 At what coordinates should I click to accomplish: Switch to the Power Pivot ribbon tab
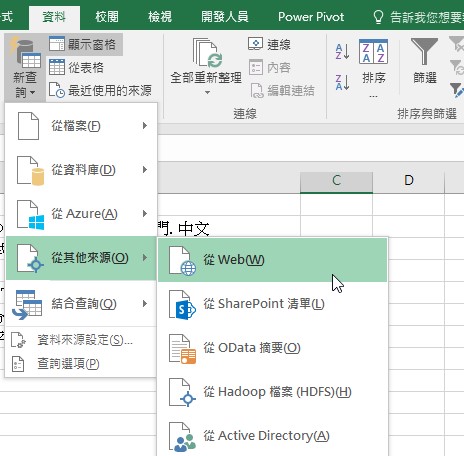point(311,17)
